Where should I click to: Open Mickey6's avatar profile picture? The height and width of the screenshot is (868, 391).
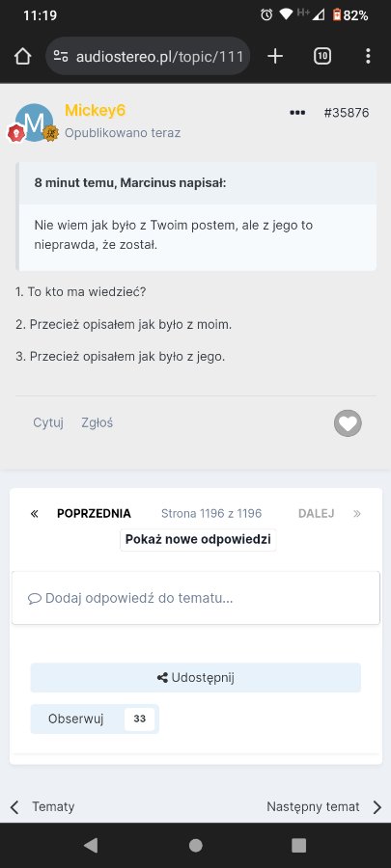click(x=35, y=122)
